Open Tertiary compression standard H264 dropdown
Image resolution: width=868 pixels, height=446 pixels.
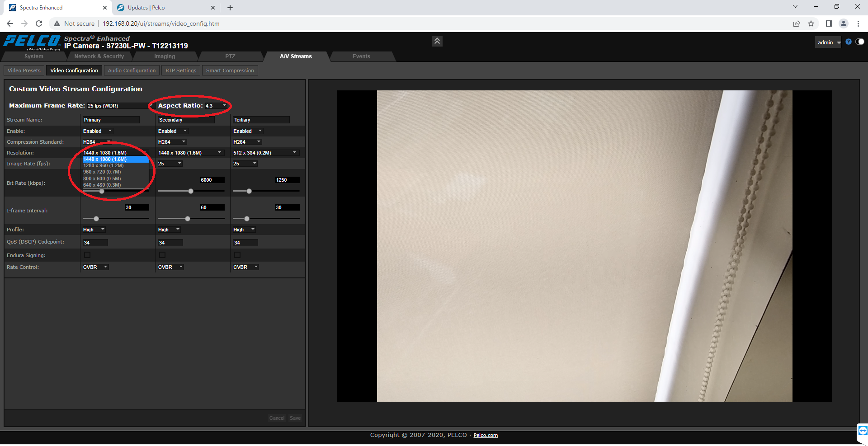click(x=247, y=142)
